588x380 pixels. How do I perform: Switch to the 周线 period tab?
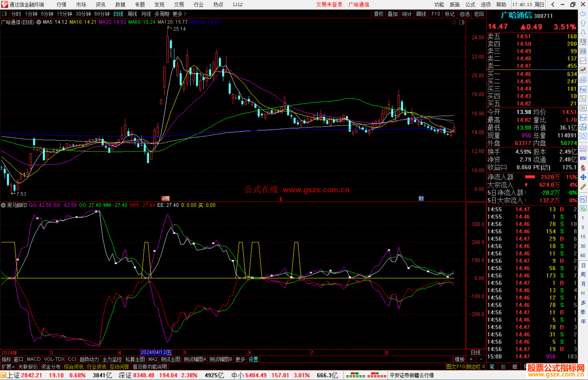click(x=132, y=14)
